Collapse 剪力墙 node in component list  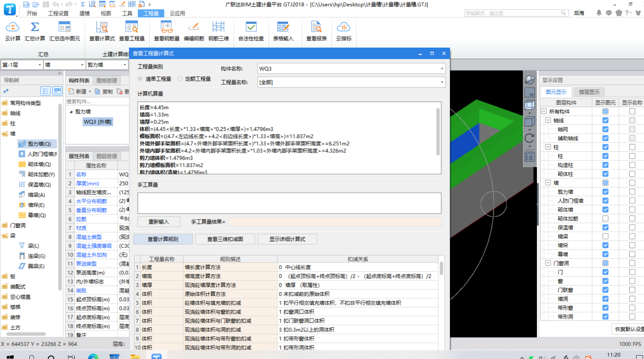pyautogui.click(x=71, y=112)
